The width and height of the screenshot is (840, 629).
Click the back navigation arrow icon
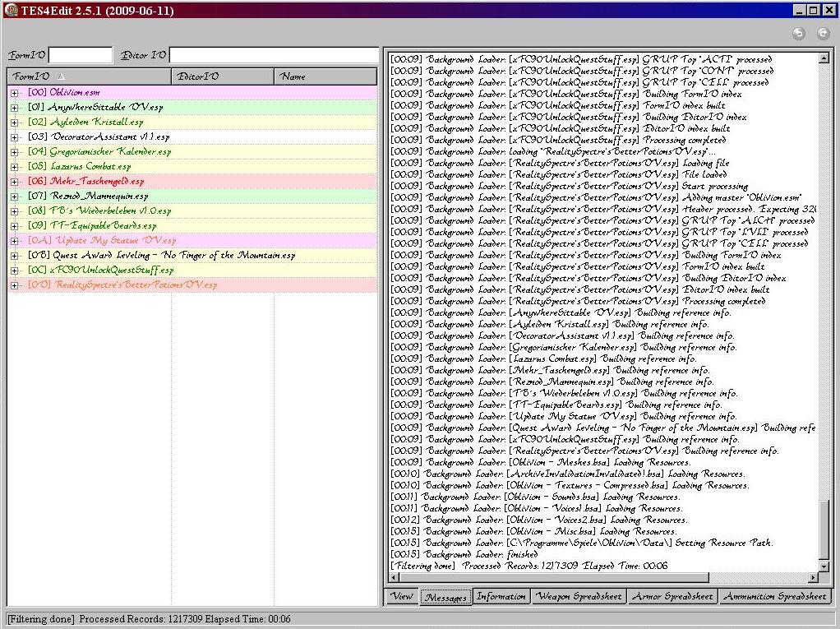click(798, 34)
